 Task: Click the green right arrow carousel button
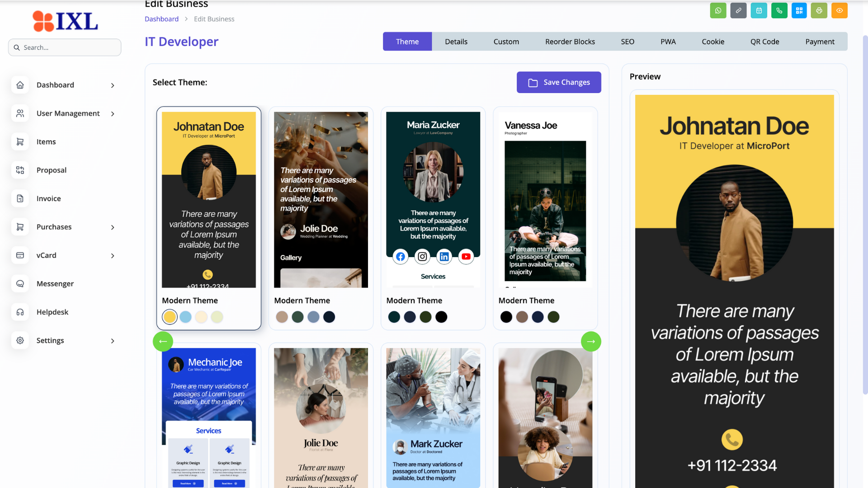(x=591, y=342)
